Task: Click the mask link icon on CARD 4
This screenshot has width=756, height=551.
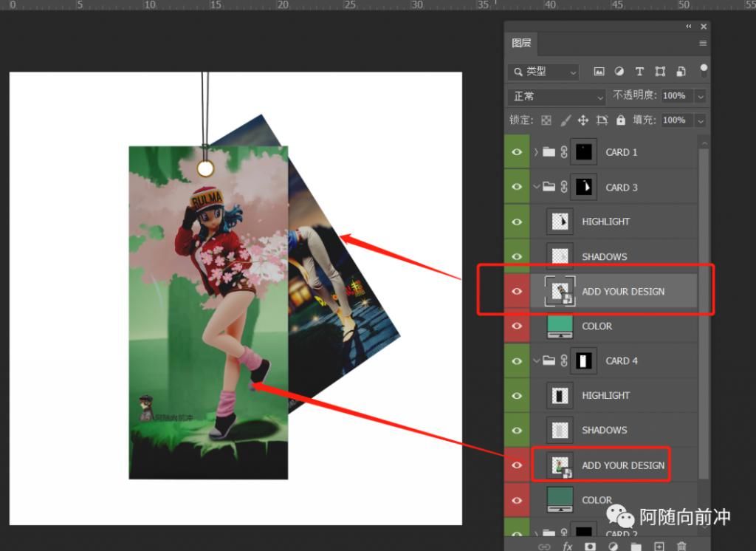Action: point(563,361)
